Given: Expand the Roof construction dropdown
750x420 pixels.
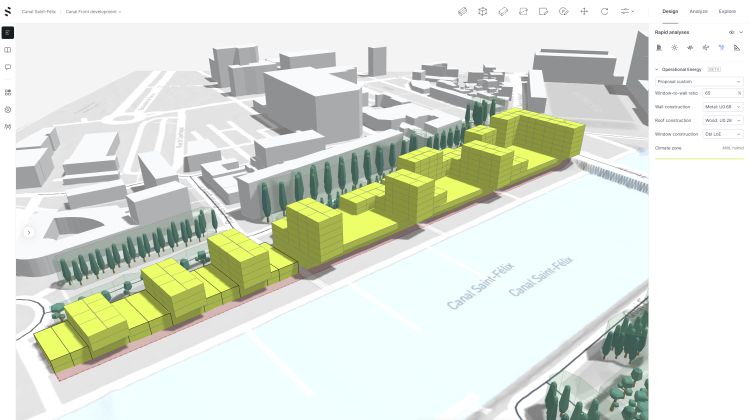Looking at the screenshot, I should click(x=723, y=121).
